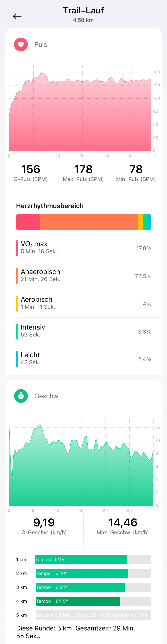Screen dimensions: 167x644
Task: Tap the orange Anaerobisch bar segment
Action: (x=89, y=222)
